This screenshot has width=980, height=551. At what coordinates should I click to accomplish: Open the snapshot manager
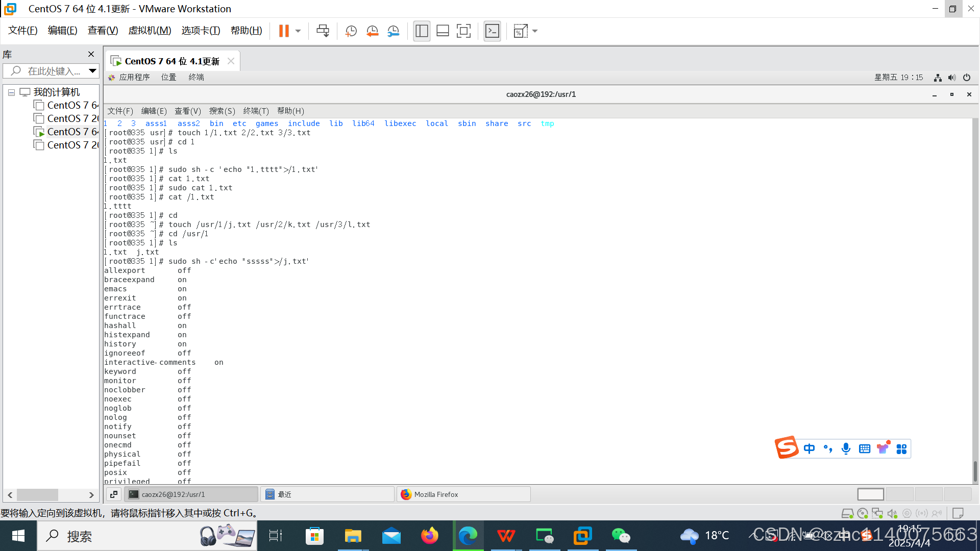click(x=393, y=31)
